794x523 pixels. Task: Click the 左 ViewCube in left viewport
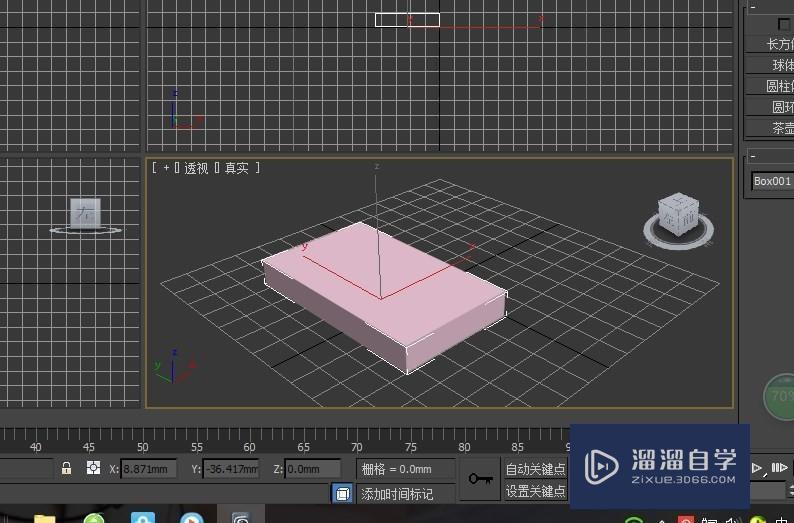[85, 213]
